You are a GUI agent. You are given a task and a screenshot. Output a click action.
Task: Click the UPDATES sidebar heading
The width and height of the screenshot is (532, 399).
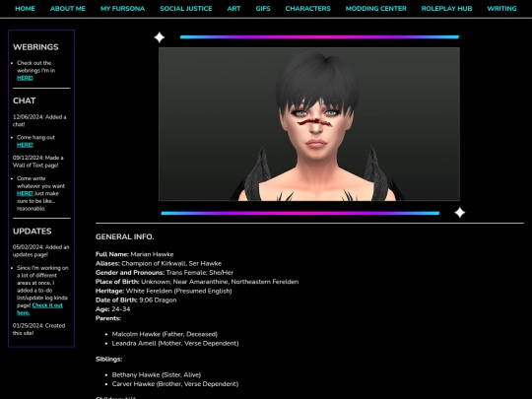pyautogui.click(x=33, y=232)
